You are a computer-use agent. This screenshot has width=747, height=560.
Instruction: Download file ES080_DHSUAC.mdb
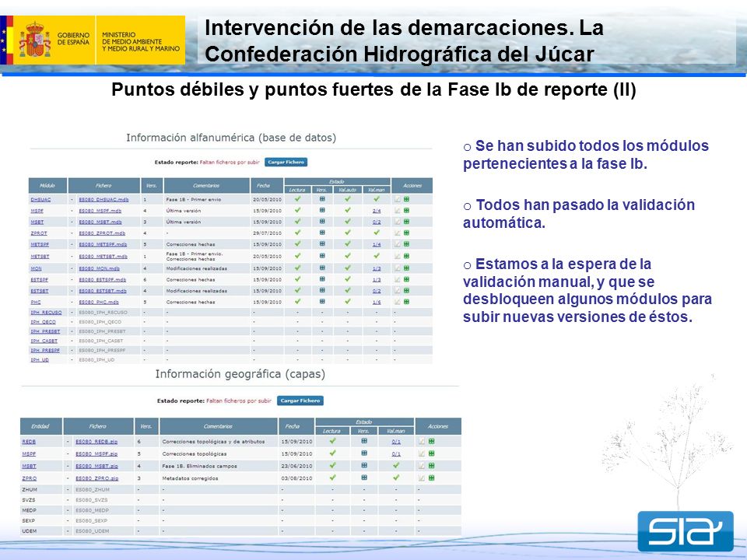(x=103, y=200)
